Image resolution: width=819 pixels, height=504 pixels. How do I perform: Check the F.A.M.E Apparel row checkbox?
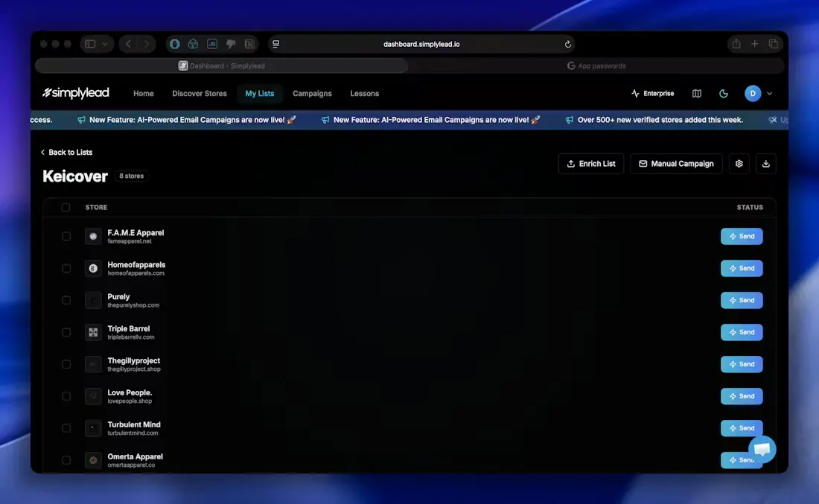[66, 236]
